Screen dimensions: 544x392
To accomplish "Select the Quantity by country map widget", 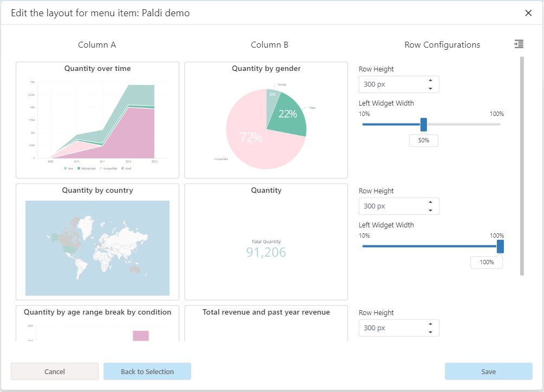I will 97,241.
